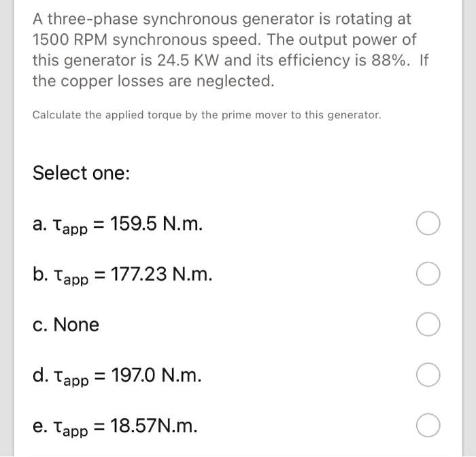Mark the None answer radio button
This screenshot has width=476, height=457.
point(428,324)
